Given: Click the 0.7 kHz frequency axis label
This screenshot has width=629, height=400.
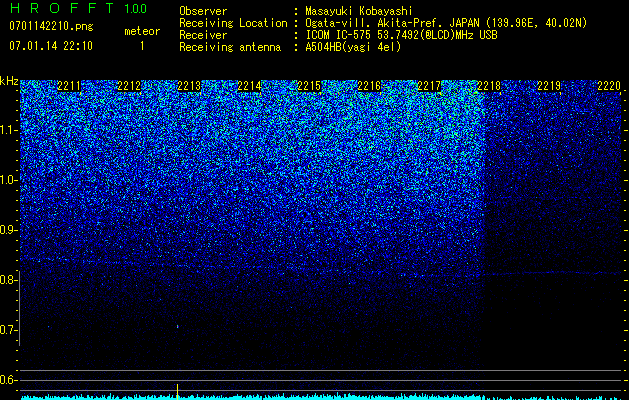Looking at the screenshot, I should (8, 330).
